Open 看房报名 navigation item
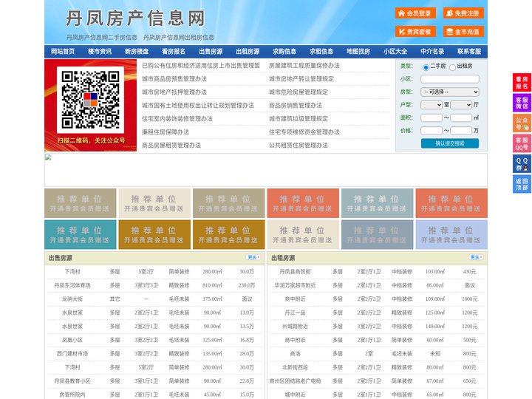Screen dimensions: 532x399 [174, 52]
